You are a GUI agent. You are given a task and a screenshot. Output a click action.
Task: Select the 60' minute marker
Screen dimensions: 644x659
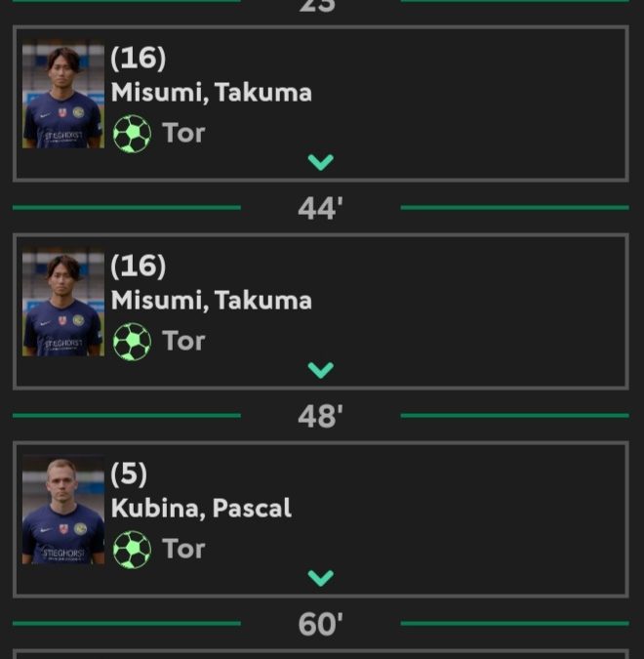(320, 625)
